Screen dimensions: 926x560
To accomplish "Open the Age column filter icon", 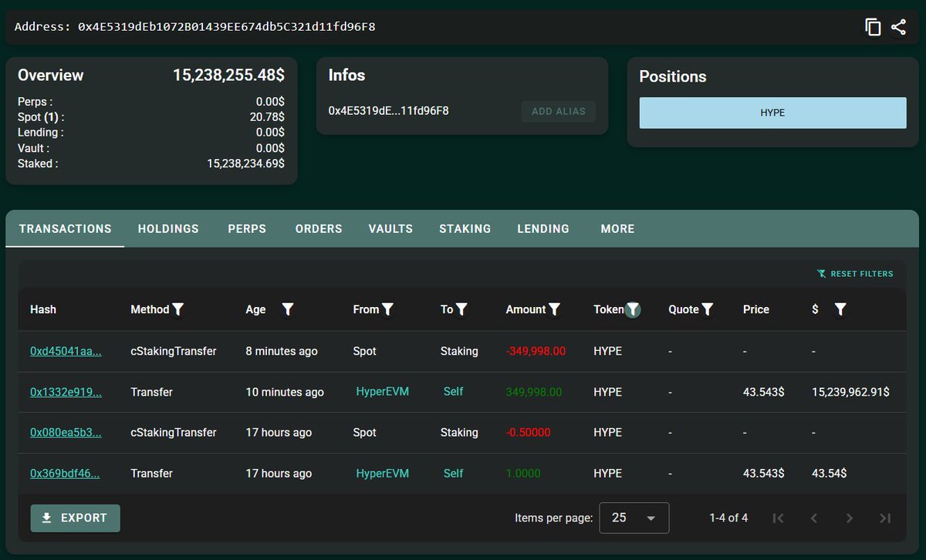I will coord(288,309).
